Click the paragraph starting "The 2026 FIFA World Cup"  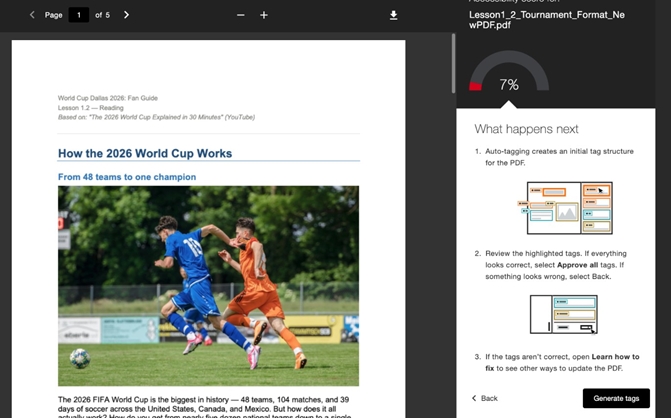click(205, 407)
